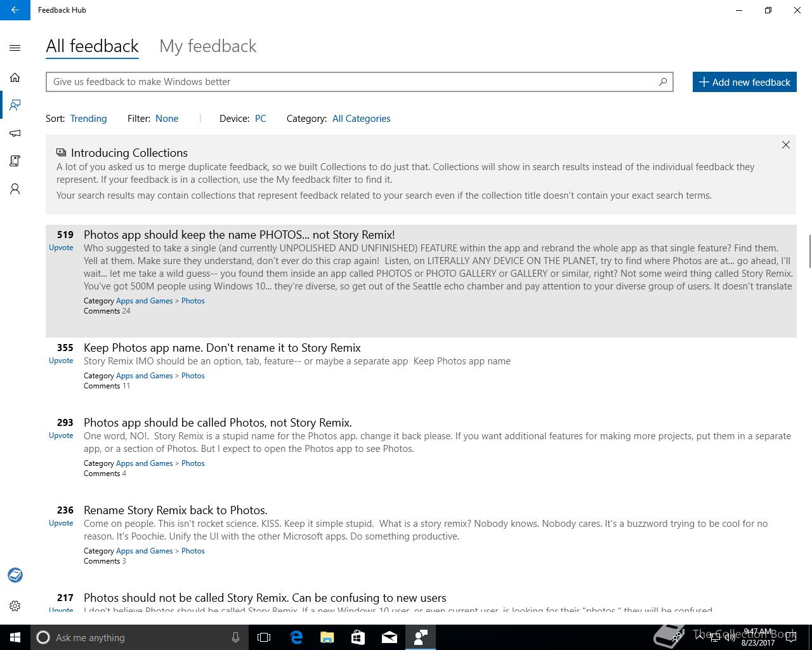Switch to My feedback tab
Image resolution: width=812 pixels, height=650 pixels.
(208, 46)
